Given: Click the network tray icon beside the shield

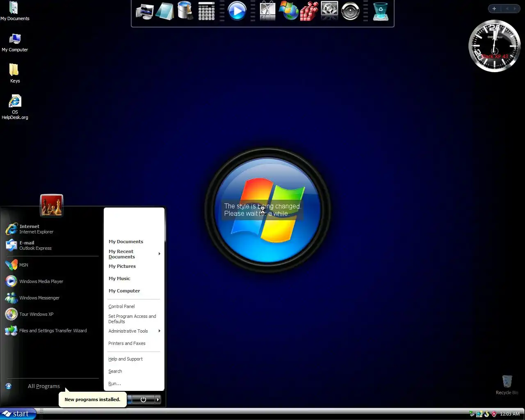Looking at the screenshot, I should tap(479, 414).
